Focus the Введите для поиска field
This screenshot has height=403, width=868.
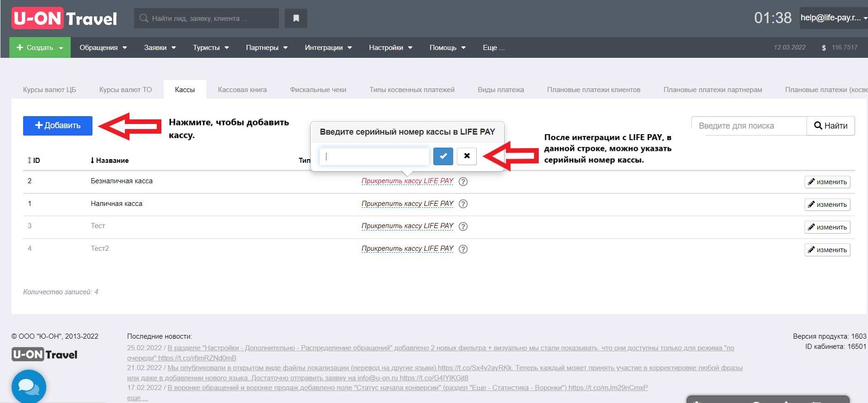(749, 126)
